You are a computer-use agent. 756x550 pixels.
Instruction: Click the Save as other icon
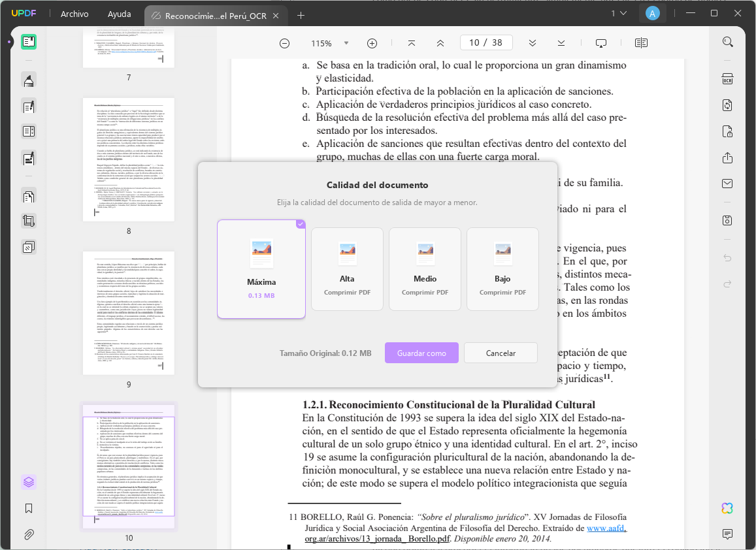point(727,220)
